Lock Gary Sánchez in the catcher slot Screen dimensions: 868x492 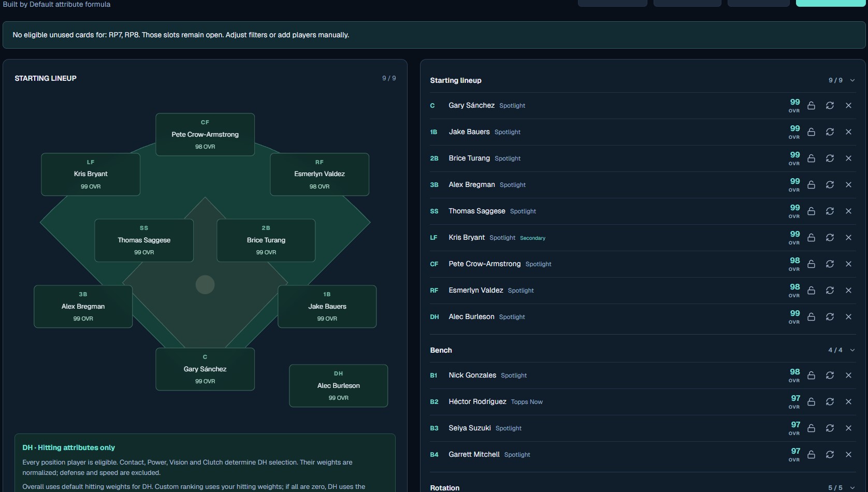811,106
